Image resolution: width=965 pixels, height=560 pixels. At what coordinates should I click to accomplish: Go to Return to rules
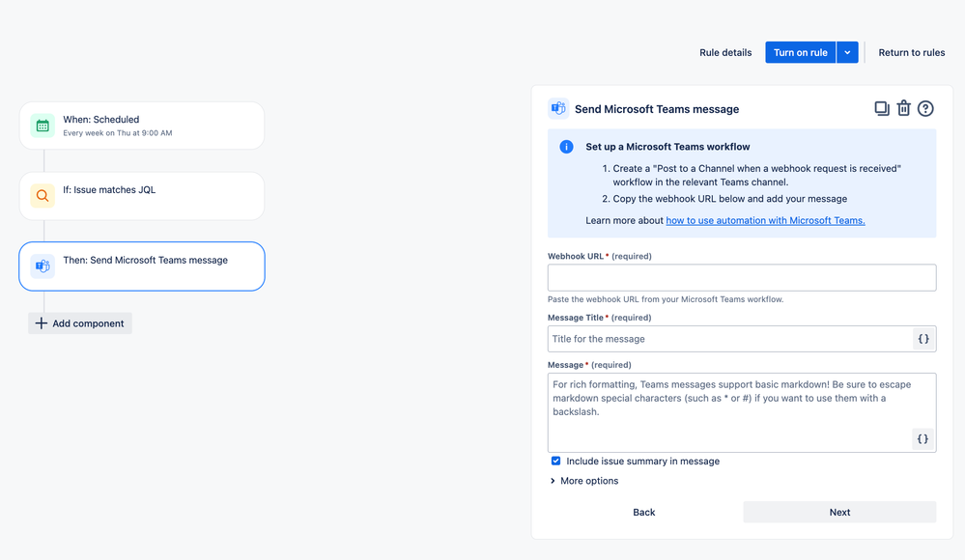pos(912,52)
